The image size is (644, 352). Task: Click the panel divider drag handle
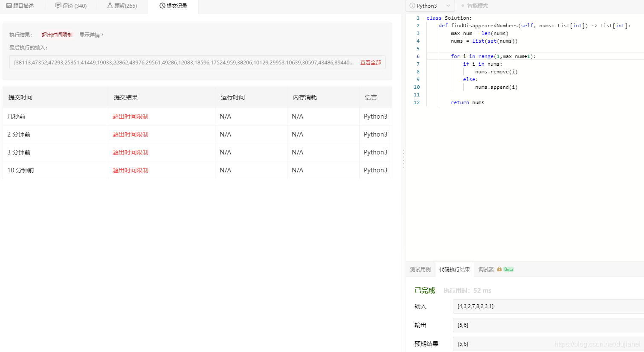click(x=403, y=159)
